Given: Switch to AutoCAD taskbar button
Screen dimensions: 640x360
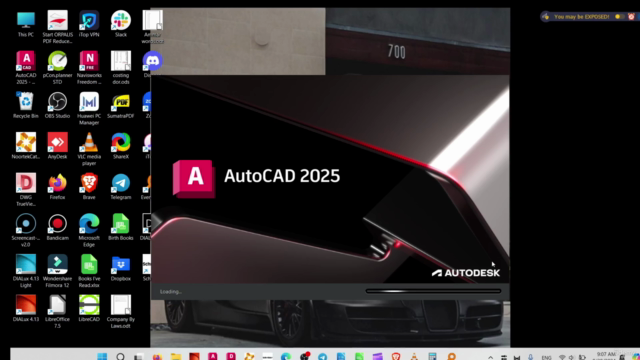Looking at the screenshot, I should click(213, 356).
